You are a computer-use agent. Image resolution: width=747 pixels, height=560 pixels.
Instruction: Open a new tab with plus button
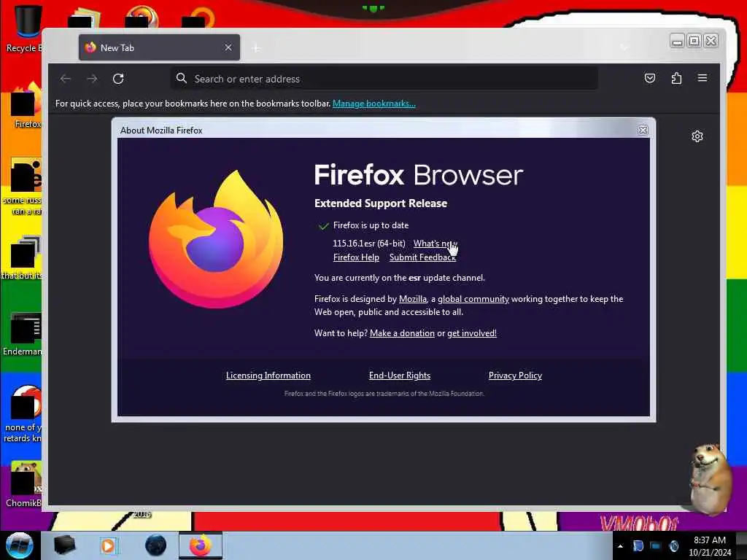tap(256, 48)
